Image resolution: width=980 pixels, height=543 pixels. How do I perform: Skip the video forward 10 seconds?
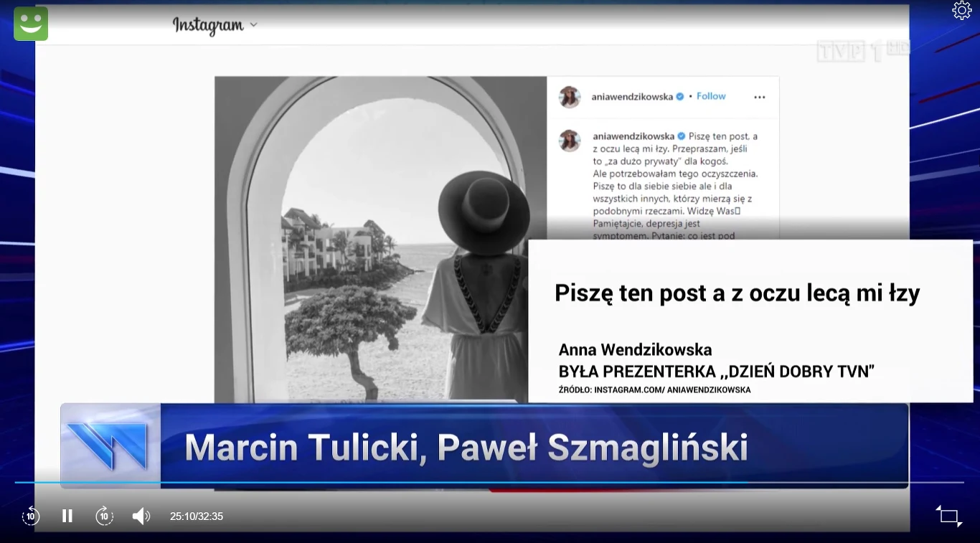[104, 516]
